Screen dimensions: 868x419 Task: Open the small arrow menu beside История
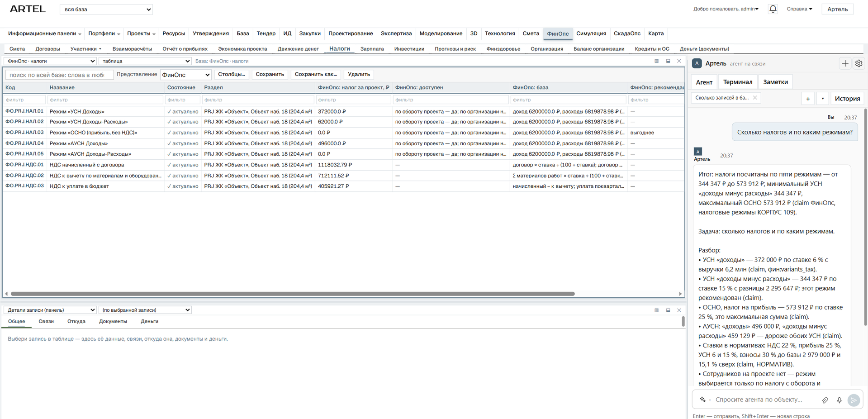pos(823,99)
